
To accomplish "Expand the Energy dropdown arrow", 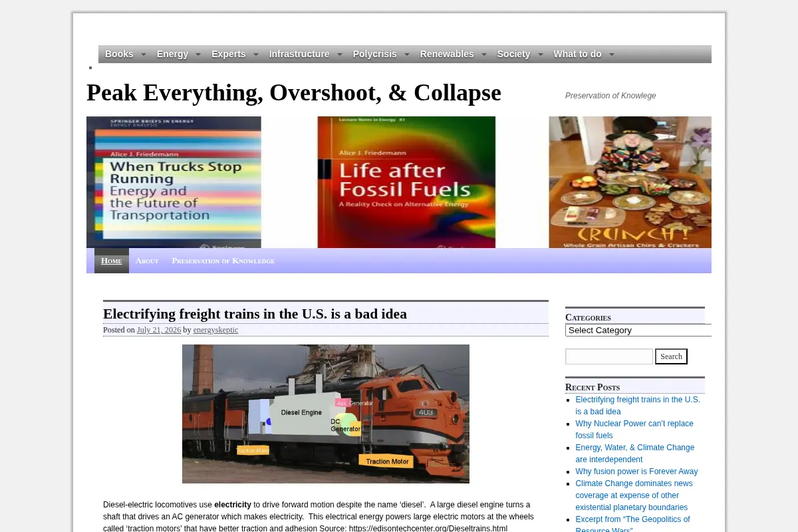I will coord(198,55).
